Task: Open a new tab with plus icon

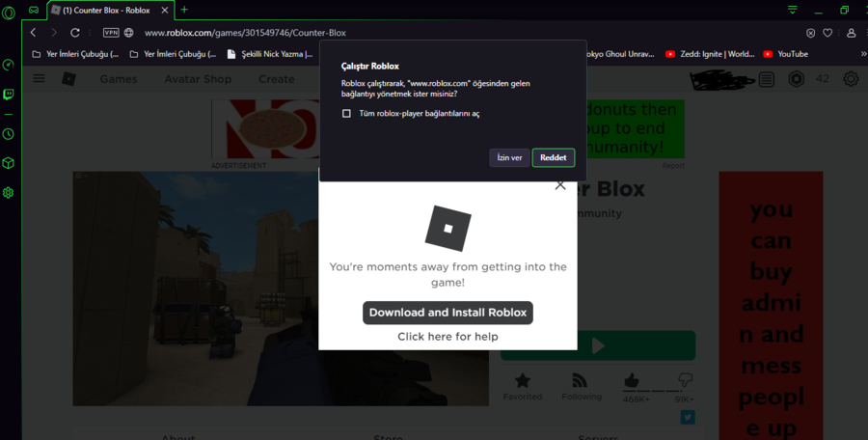Action: (x=184, y=10)
